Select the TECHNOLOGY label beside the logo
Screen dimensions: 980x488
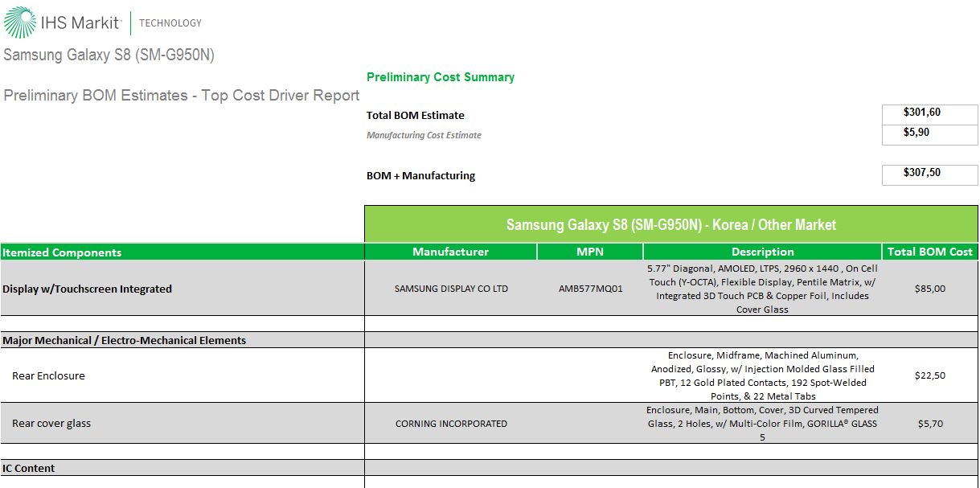pos(170,23)
